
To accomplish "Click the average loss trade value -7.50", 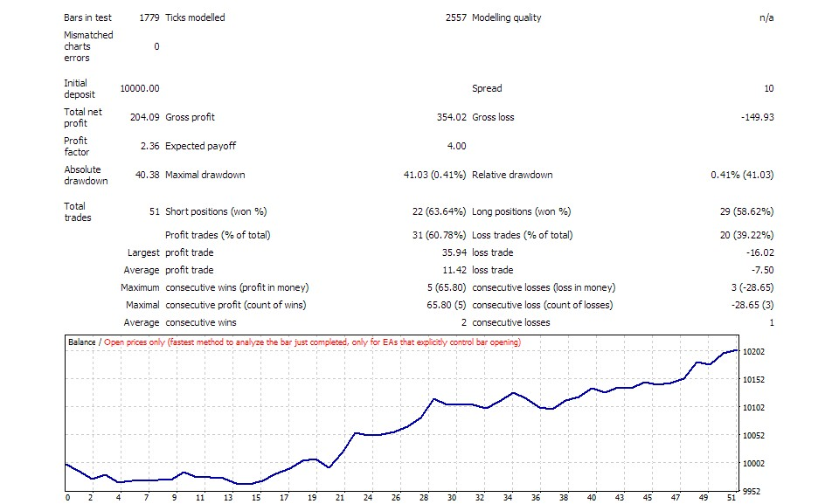I will tap(762, 270).
